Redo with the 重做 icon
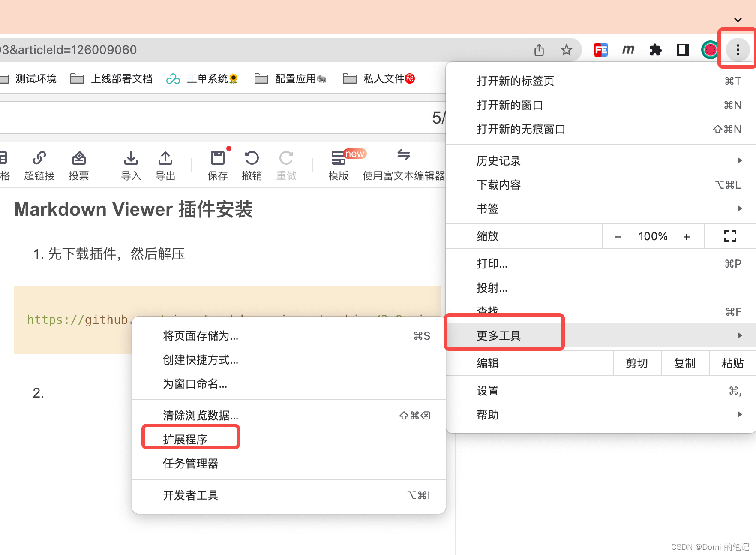 point(286,166)
